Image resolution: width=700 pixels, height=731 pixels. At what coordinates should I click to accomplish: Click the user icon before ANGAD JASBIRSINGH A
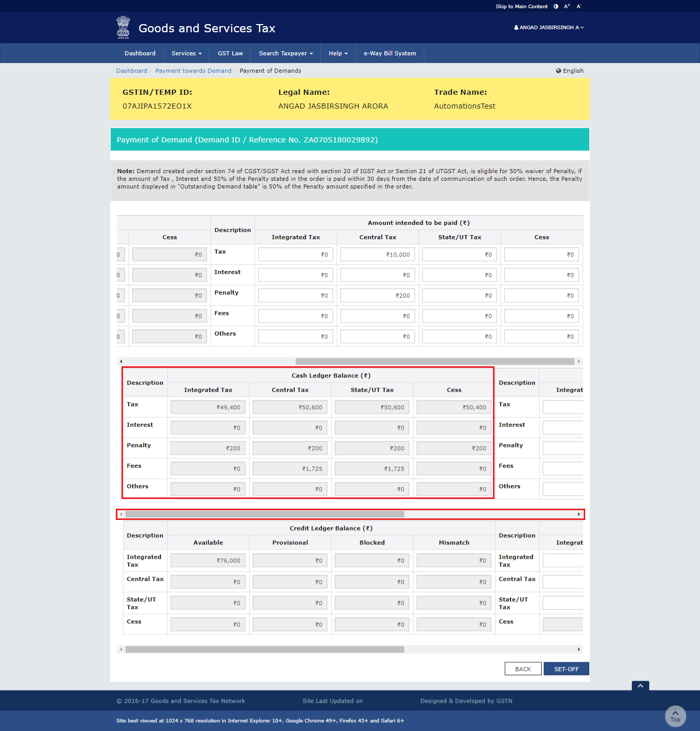[x=515, y=27]
